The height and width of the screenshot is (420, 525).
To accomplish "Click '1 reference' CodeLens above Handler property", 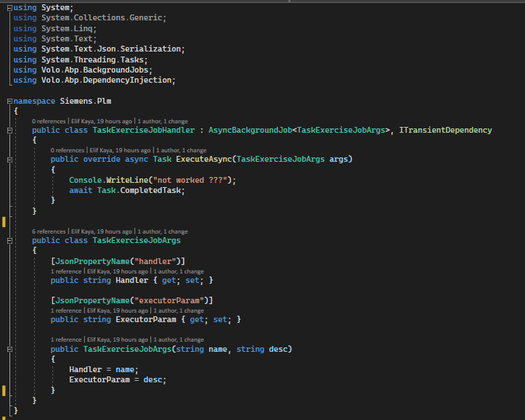I will [66, 271].
